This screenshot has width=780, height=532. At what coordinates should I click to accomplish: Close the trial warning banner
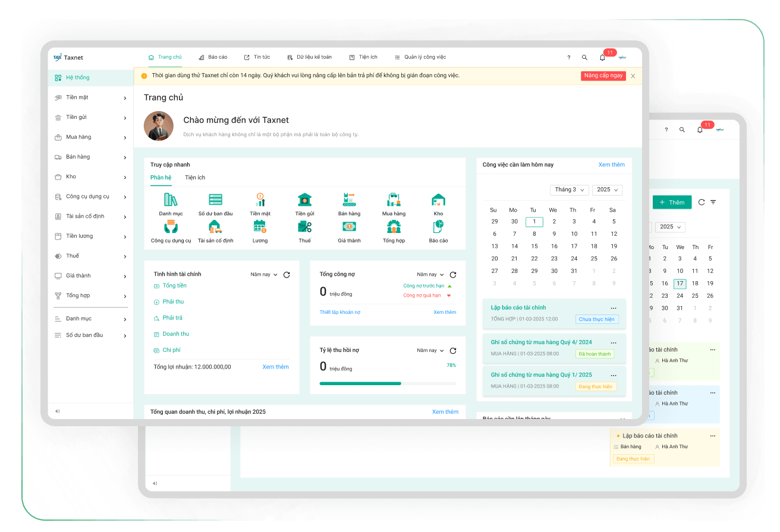tap(633, 76)
